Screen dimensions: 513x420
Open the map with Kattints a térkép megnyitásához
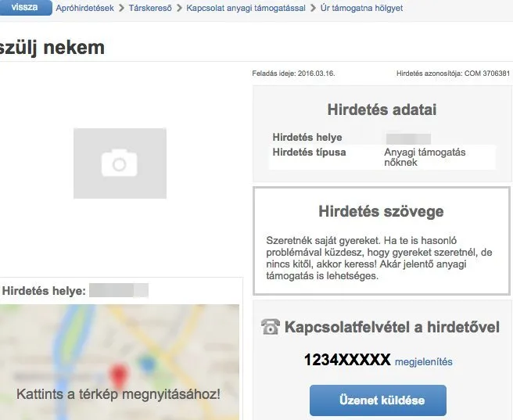pos(118,394)
